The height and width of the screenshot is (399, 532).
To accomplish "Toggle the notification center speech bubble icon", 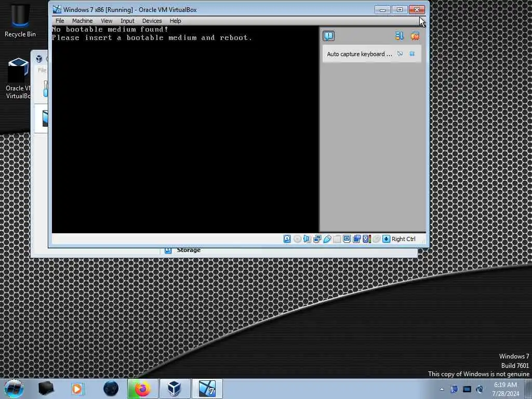I will coord(328,36).
